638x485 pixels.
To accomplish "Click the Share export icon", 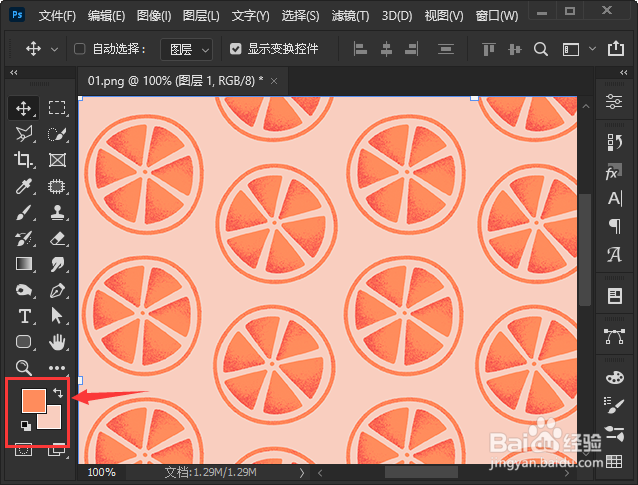I will [x=616, y=48].
